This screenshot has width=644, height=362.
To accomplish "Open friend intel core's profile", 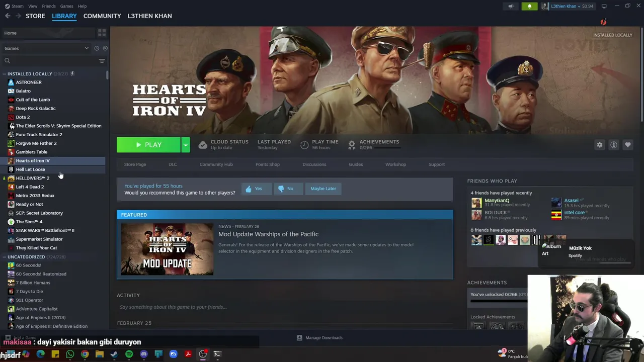I will 574,213.
